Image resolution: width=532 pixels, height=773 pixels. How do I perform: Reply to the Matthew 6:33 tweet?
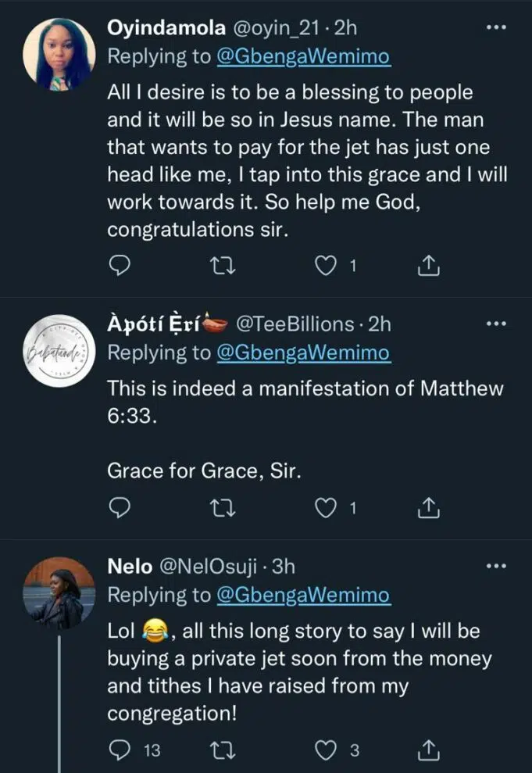point(117,510)
